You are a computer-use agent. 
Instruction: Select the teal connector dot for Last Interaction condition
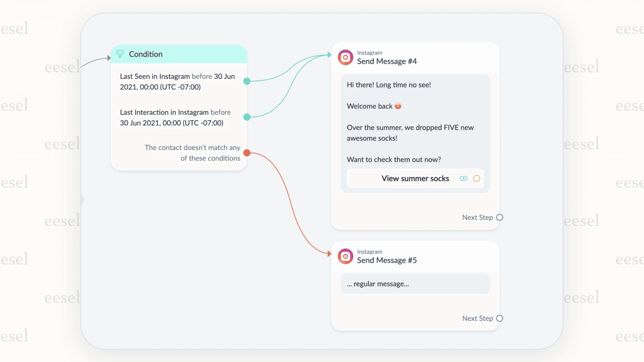pos(247,117)
